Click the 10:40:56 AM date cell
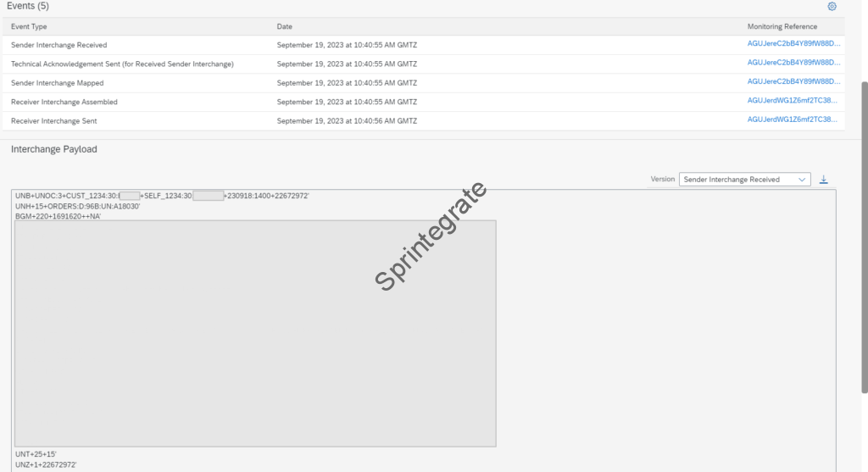This screenshot has width=868, height=472. pos(347,120)
